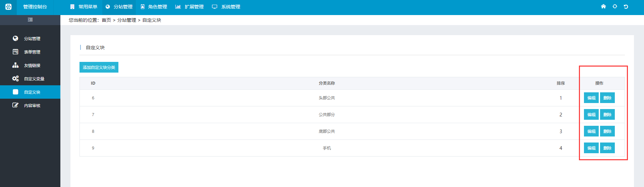Edit the 头部公共 category
Image resolution: width=644 pixels, height=187 pixels.
tap(591, 98)
